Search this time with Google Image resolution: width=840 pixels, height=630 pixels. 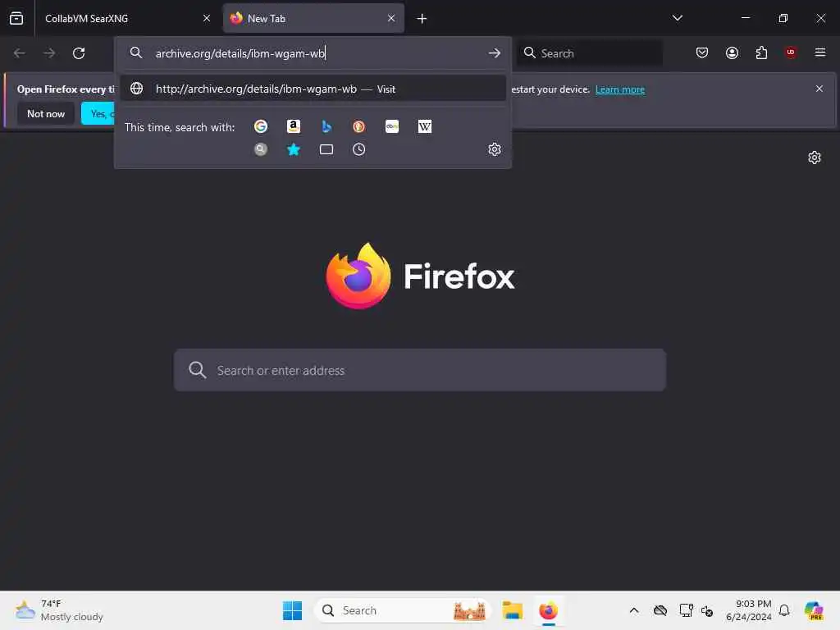(x=261, y=126)
